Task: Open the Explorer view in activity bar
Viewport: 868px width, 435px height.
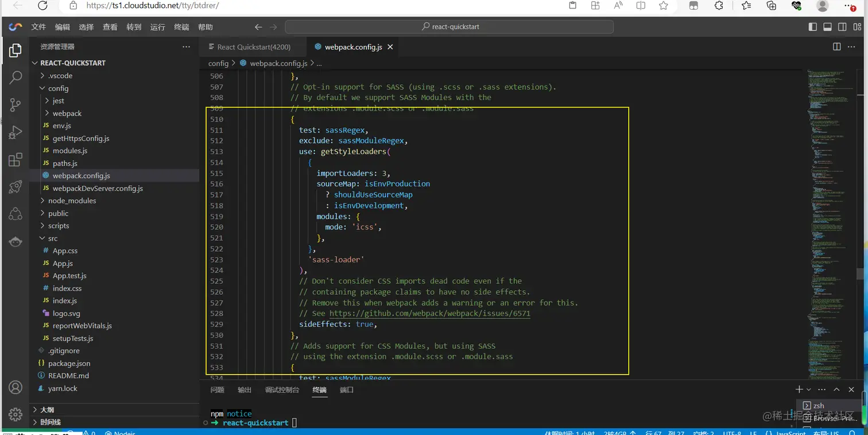Action: pos(15,51)
